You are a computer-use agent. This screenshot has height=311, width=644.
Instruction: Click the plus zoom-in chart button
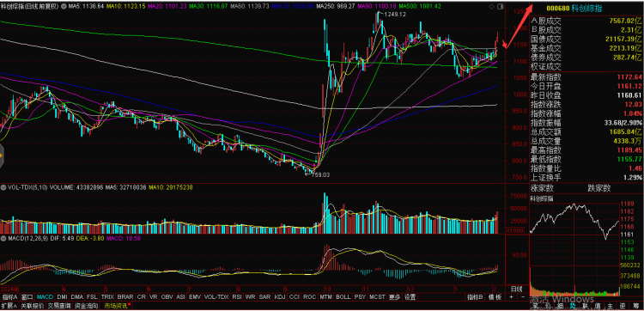[511, 297]
